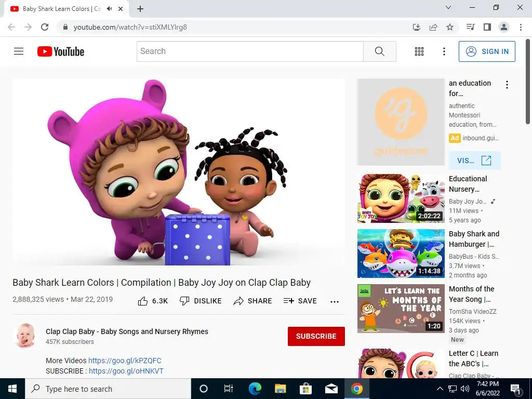Screen dimensions: 532x399
Task: Click the 'Baby Shark and Hamburger' title
Action: tap(474, 239)
